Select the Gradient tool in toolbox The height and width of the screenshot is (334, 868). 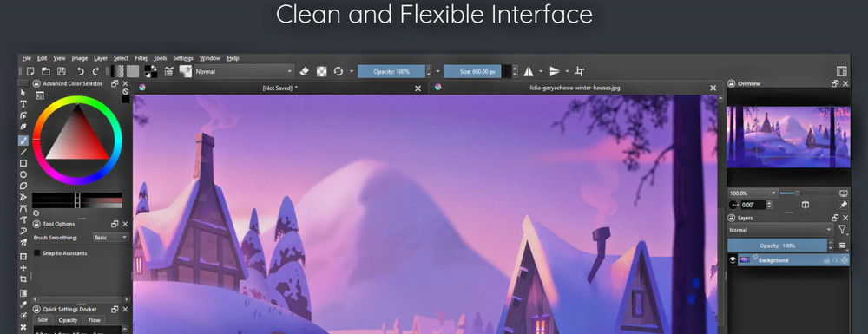click(x=23, y=293)
